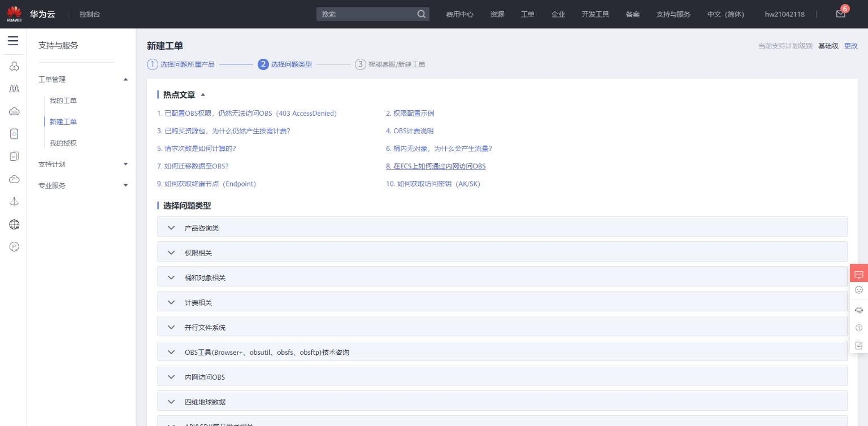This screenshot has height=426, width=868.
Task: Open 开发工具 top menu
Action: (595, 14)
